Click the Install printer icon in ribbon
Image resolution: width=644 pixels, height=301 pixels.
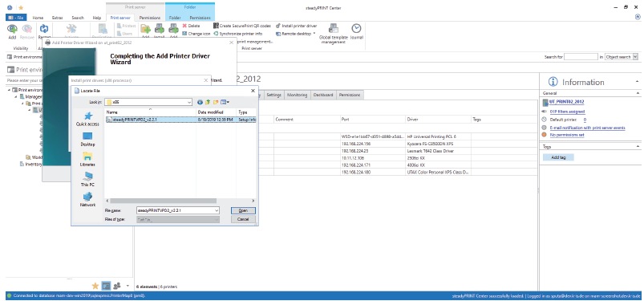coord(159,29)
